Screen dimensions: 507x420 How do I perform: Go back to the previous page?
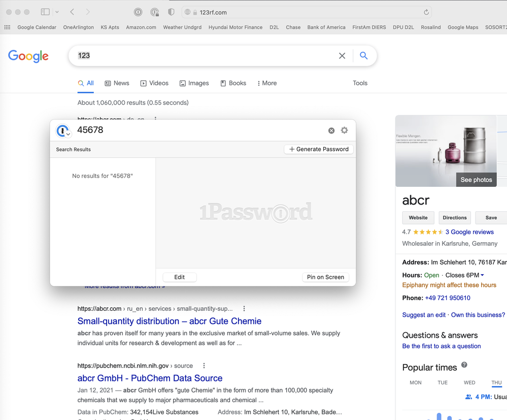72,12
